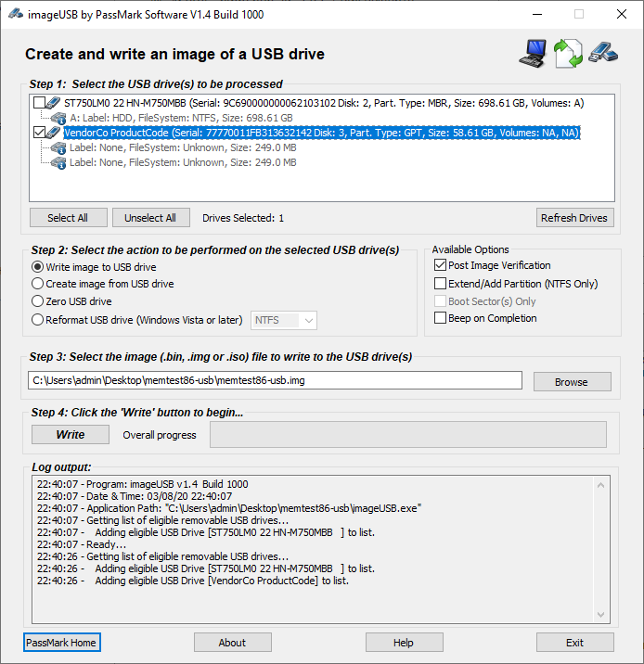Click the Overall progress bar
This screenshot has width=644, height=664.
click(x=408, y=435)
